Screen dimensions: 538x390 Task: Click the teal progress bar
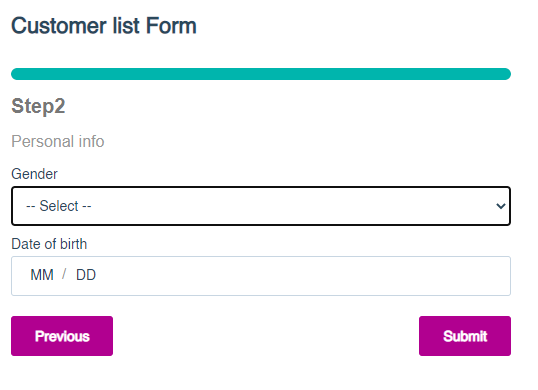tap(261, 74)
